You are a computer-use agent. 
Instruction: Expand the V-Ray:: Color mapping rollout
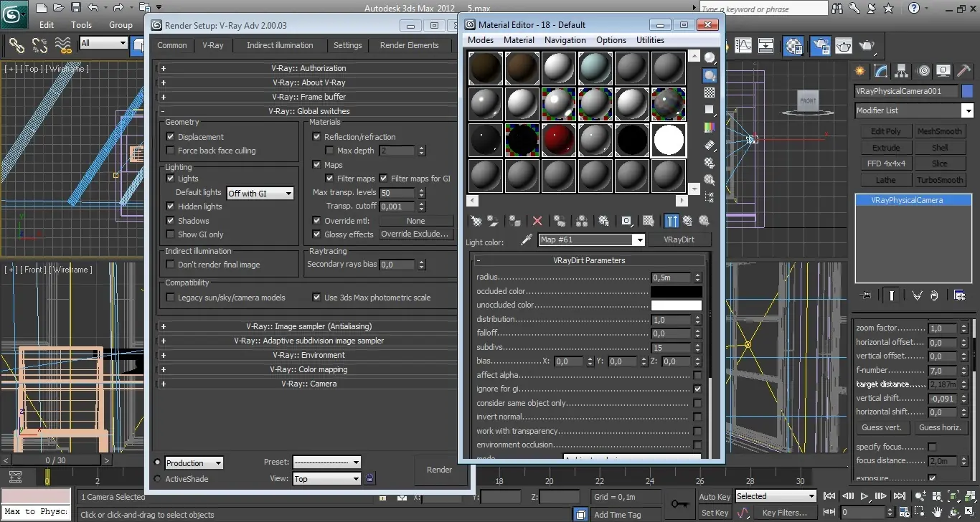click(x=308, y=369)
